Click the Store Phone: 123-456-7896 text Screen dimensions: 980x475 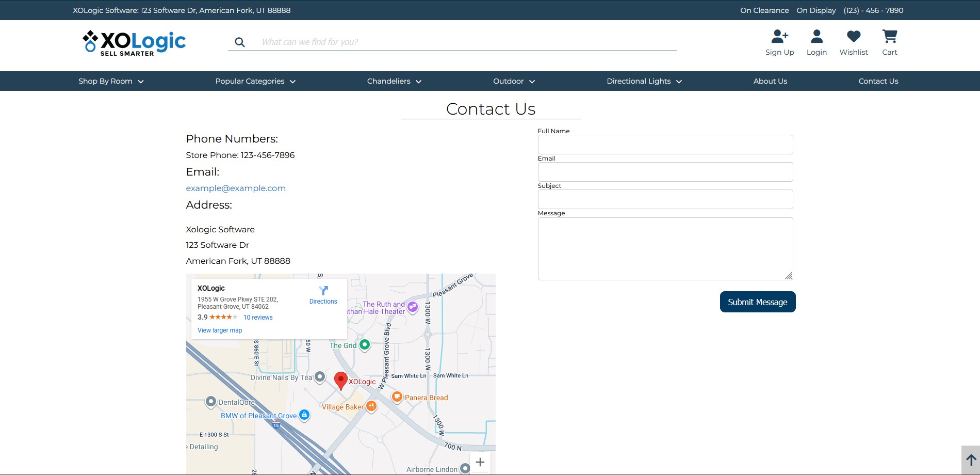[x=240, y=155]
